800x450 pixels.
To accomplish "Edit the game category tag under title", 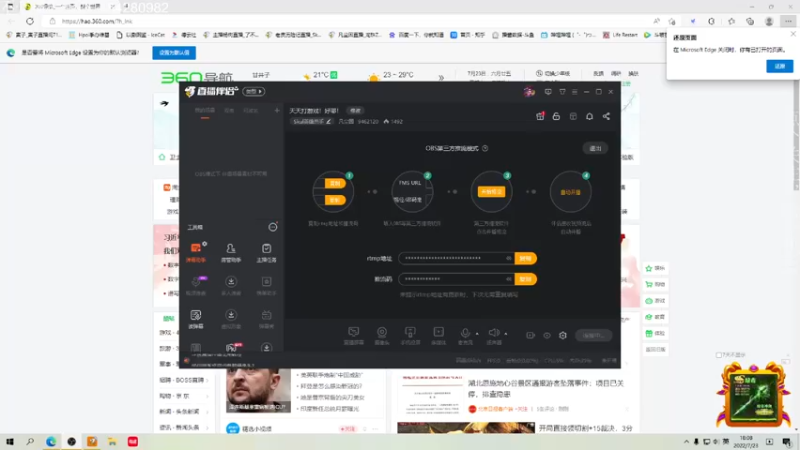I will click(312, 121).
